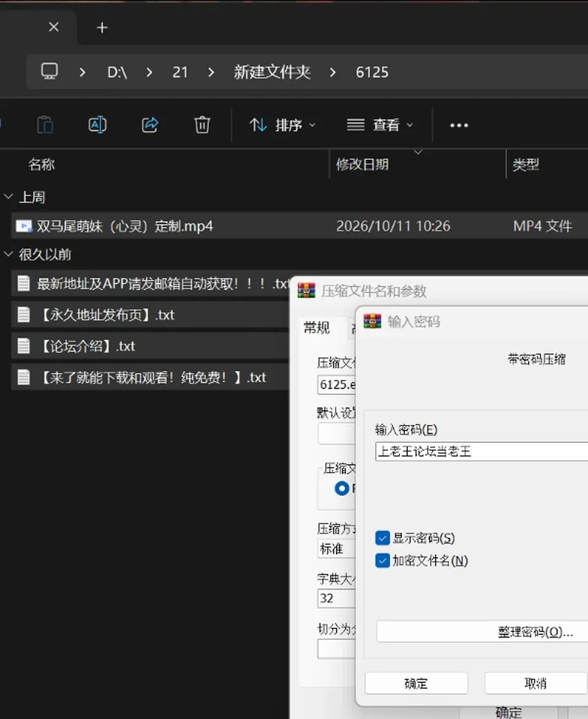Screen dimensions: 588x719
Task: Click the 2026/10/11 10:26 date cell
Action: click(x=393, y=226)
